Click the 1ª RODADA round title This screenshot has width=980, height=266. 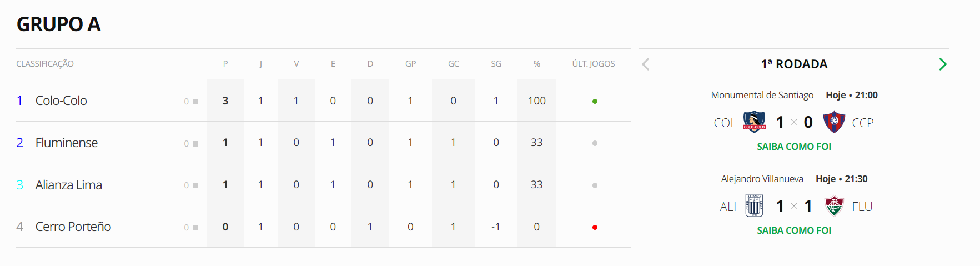794,64
